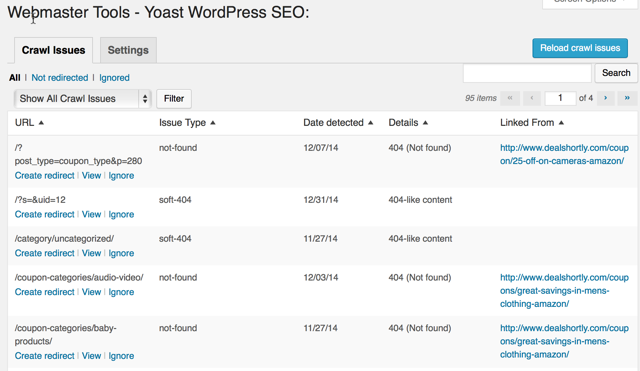
Task: Click the /coupon-categories/audio-video/ URL text
Action: tap(79, 278)
